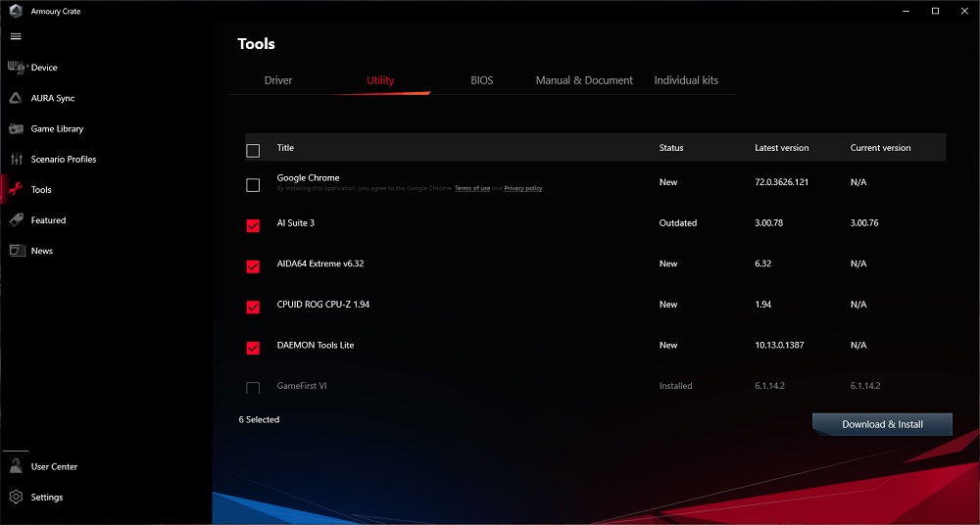Click the GameFirst VI title text

(302, 386)
